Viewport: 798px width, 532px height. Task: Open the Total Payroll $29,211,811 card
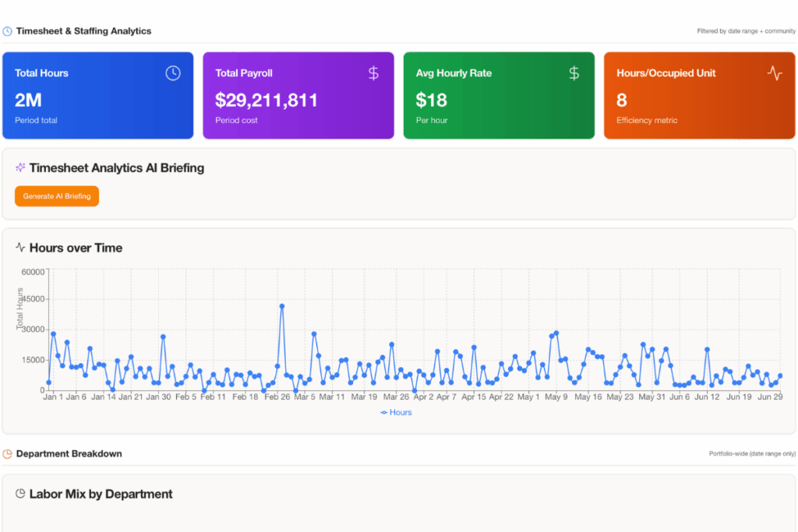298,96
